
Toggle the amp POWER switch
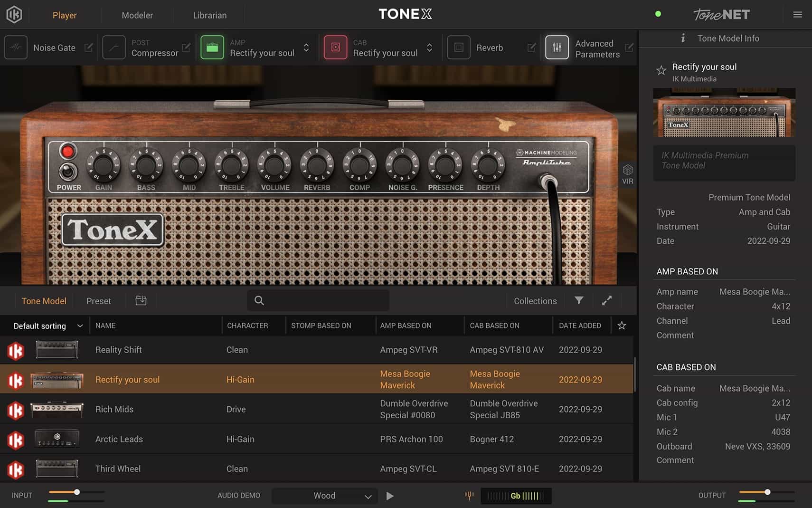coord(68,171)
